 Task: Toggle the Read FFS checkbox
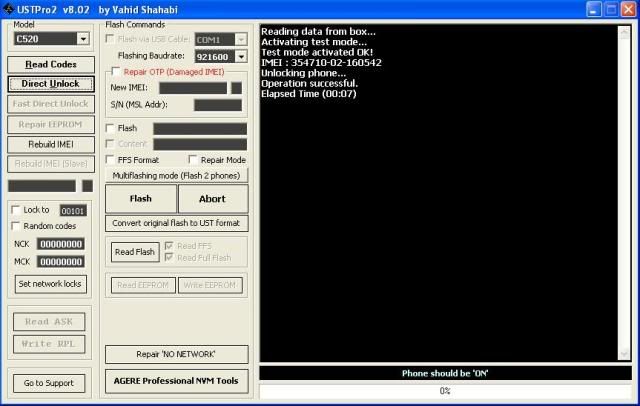169,246
